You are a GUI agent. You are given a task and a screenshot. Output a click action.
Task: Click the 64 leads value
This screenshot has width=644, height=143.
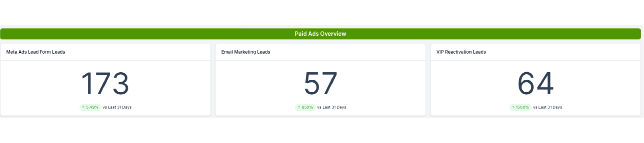coord(535,83)
